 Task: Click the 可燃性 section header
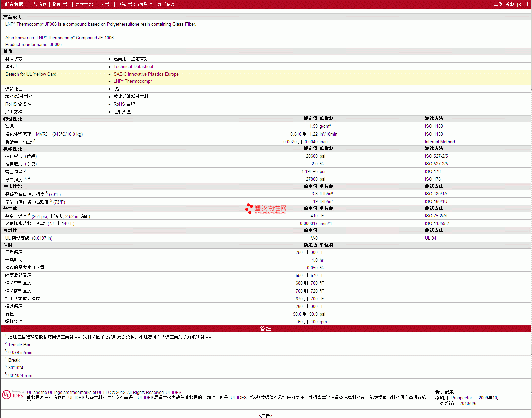[x=10, y=230]
